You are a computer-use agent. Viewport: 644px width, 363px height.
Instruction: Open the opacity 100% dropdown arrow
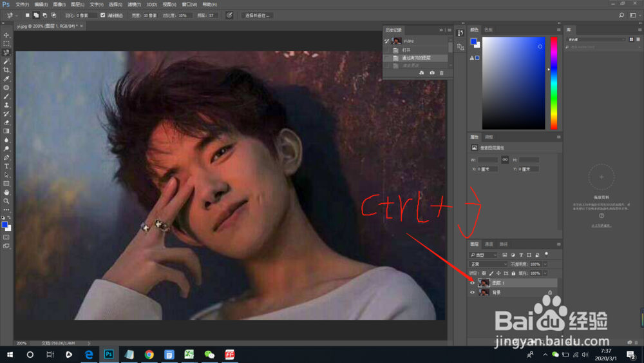pos(545,264)
